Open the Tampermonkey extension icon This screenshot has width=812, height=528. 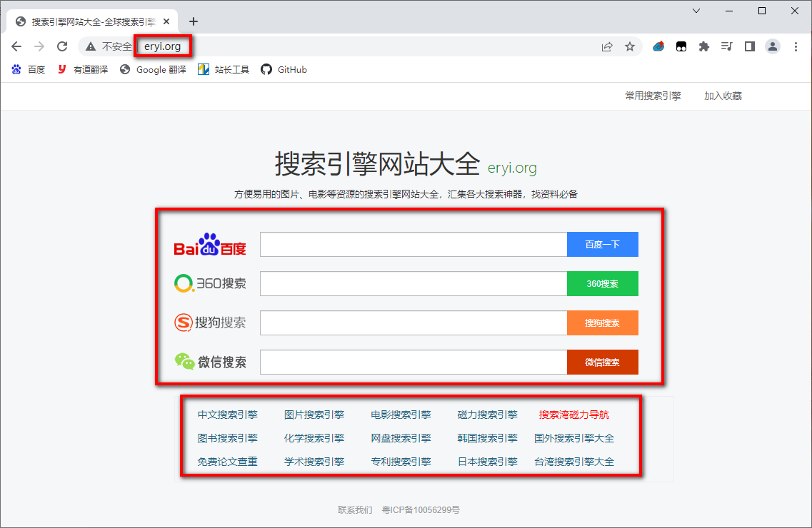[681, 46]
